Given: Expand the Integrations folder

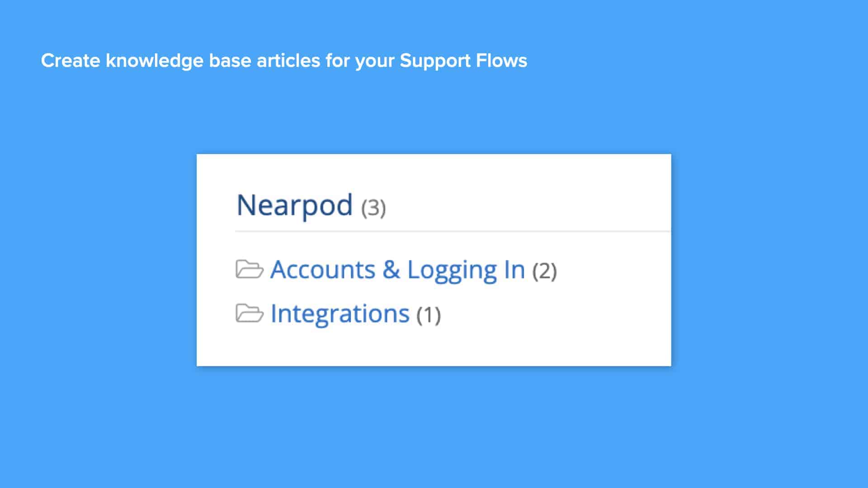Looking at the screenshot, I should pyautogui.click(x=339, y=313).
